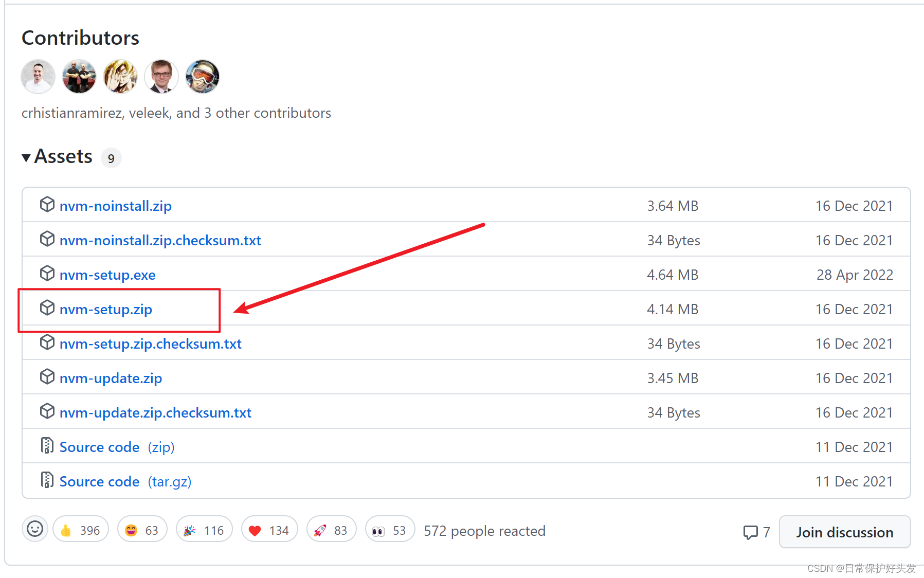Click '28 Apr 2022' date

coord(855,275)
